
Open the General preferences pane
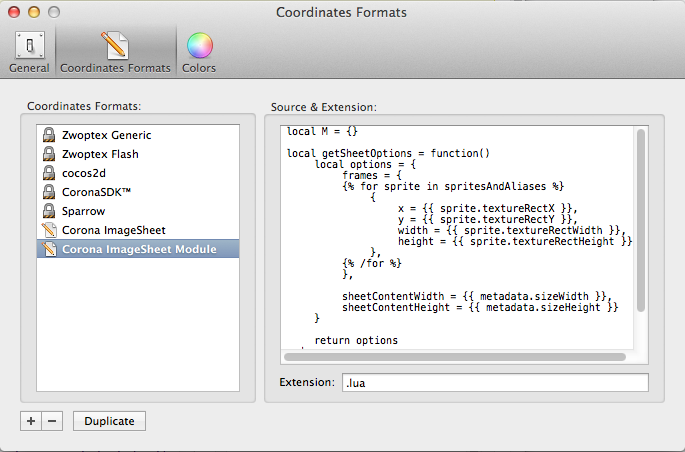(x=29, y=52)
